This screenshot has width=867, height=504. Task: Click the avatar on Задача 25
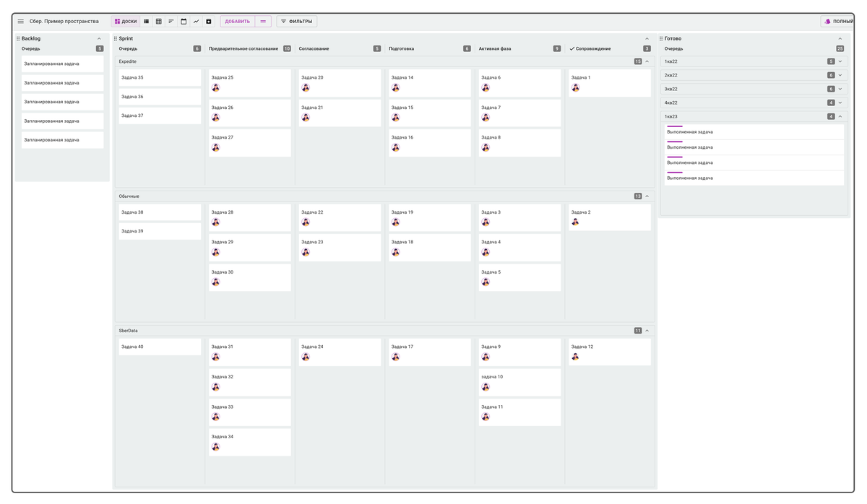click(215, 87)
